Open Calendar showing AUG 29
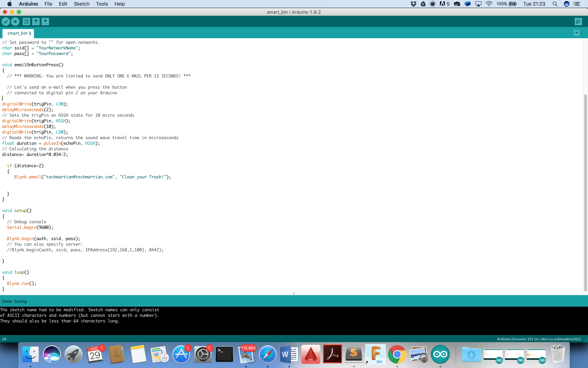This screenshot has height=368, width=588. tap(95, 354)
